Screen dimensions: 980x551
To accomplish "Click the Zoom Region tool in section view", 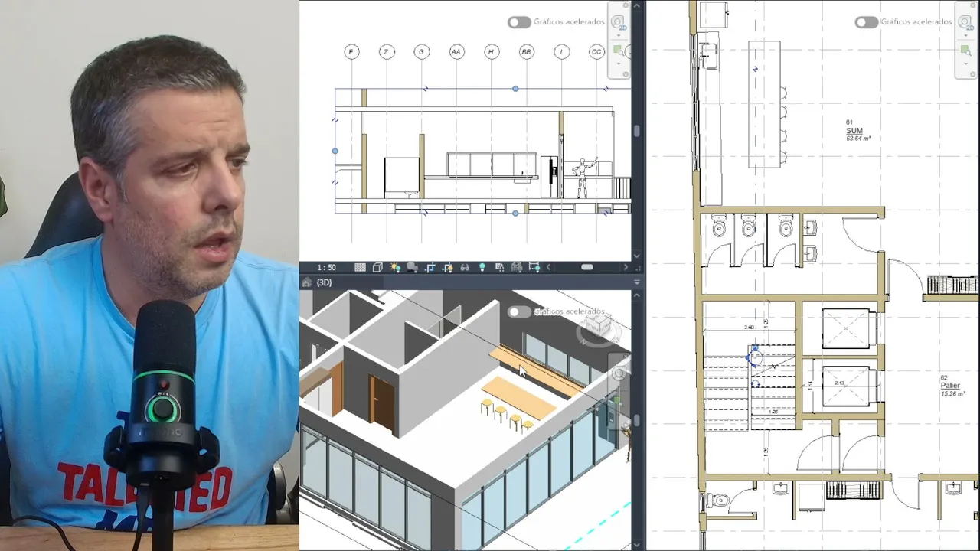I will point(617,52).
